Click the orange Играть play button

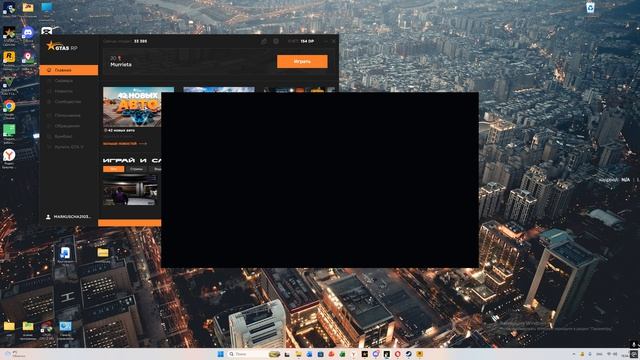tap(302, 61)
